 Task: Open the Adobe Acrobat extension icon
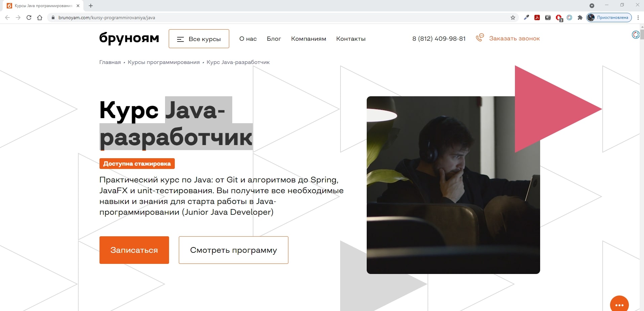[537, 18]
